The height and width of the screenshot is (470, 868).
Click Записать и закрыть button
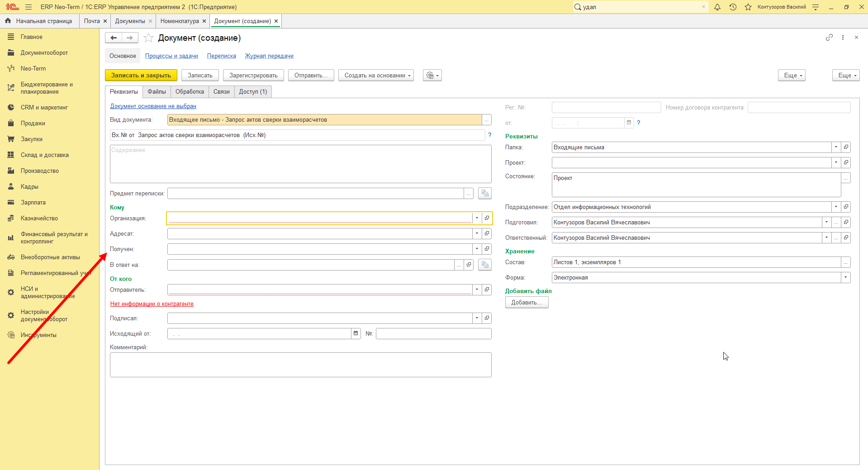141,75
